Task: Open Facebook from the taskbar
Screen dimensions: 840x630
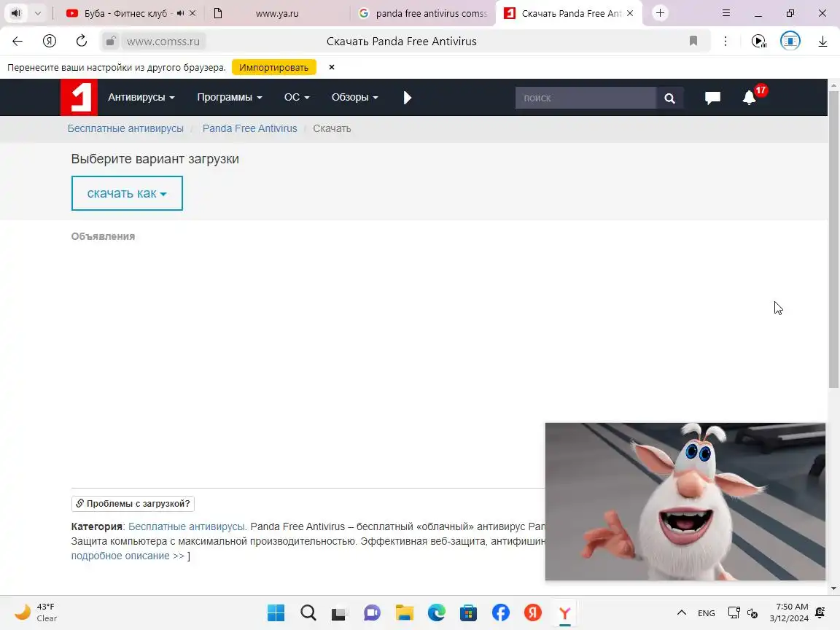Action: (x=501, y=612)
